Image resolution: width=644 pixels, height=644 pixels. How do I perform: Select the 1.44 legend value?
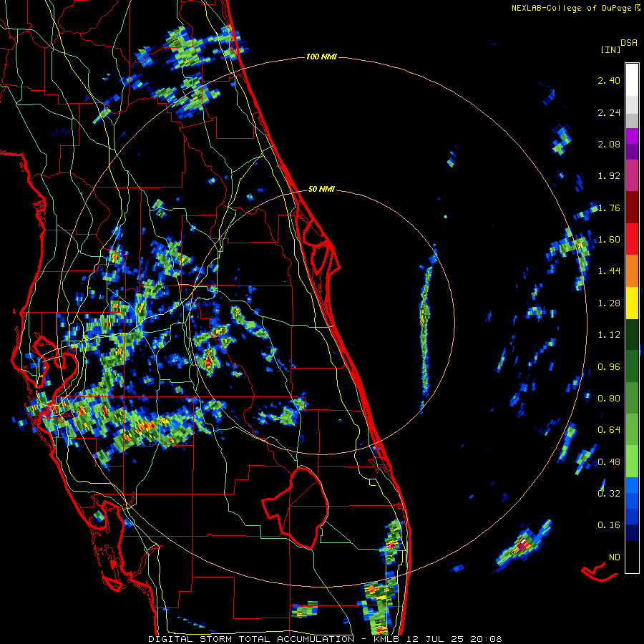tap(609, 271)
